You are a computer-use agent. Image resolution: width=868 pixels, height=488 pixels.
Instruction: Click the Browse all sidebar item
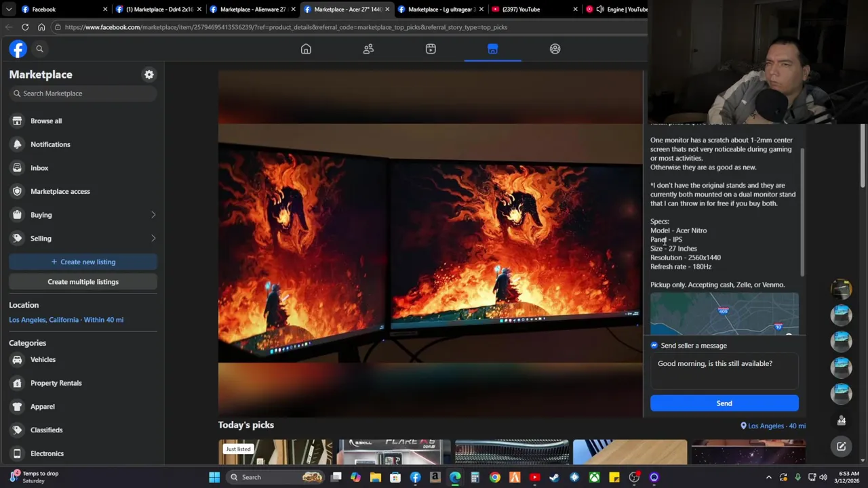[x=83, y=121]
